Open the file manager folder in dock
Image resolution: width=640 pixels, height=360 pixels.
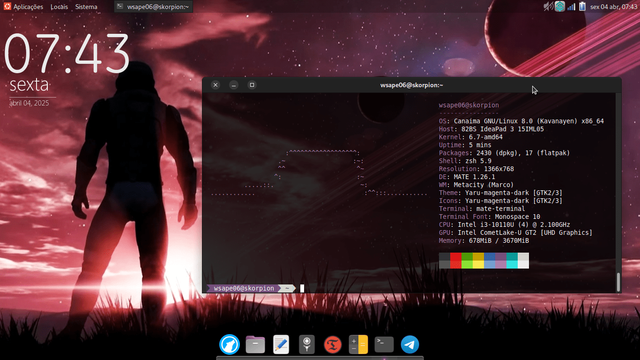click(x=255, y=344)
